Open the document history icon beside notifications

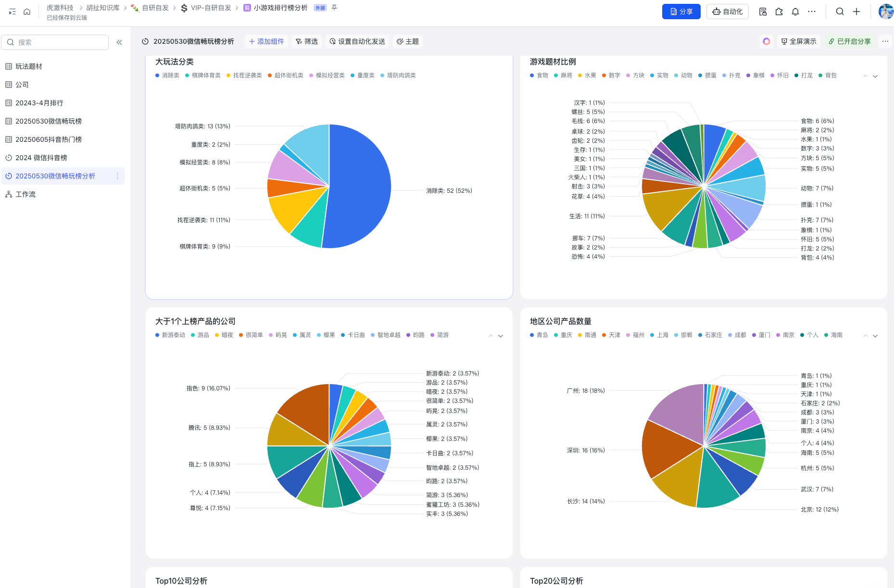tap(763, 12)
